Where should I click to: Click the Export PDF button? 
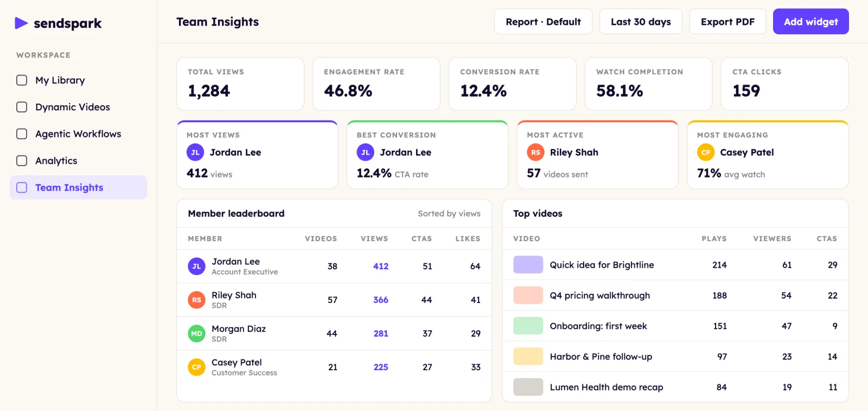point(727,22)
